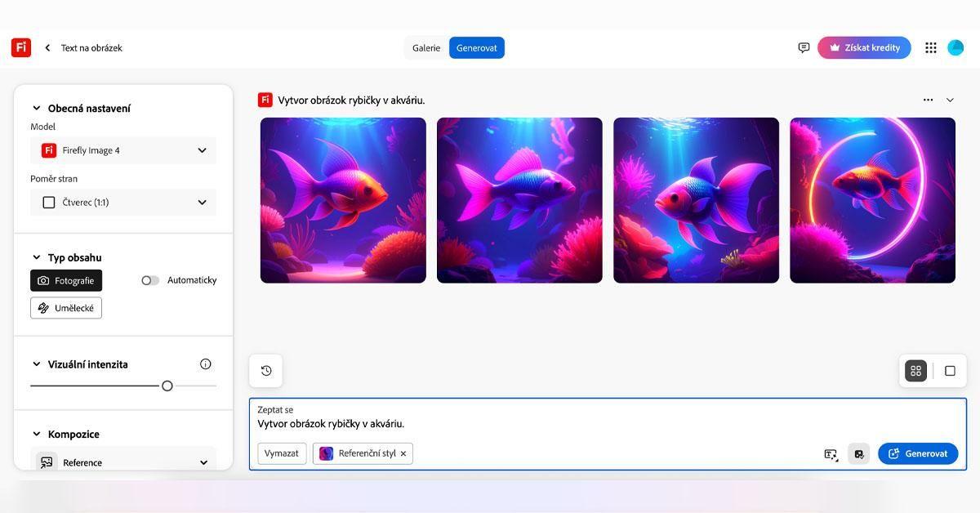Click the Získat kredity button
The height and width of the screenshot is (513, 980).
click(x=864, y=47)
